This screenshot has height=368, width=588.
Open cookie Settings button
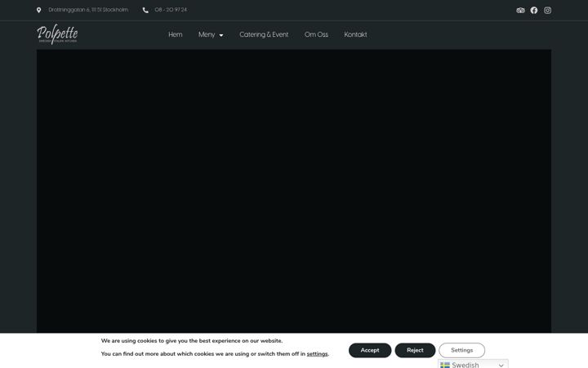[x=462, y=350]
